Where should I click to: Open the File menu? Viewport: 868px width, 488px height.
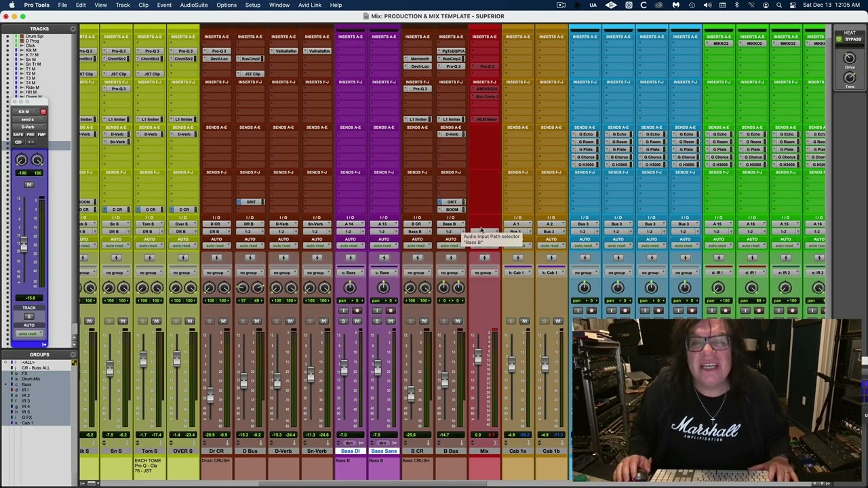pos(62,5)
